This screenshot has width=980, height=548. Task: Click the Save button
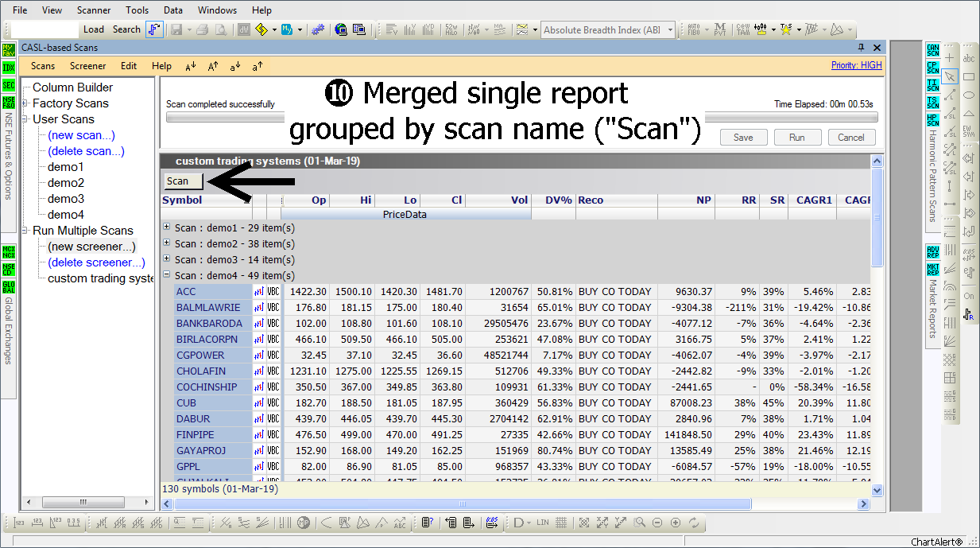(x=743, y=138)
